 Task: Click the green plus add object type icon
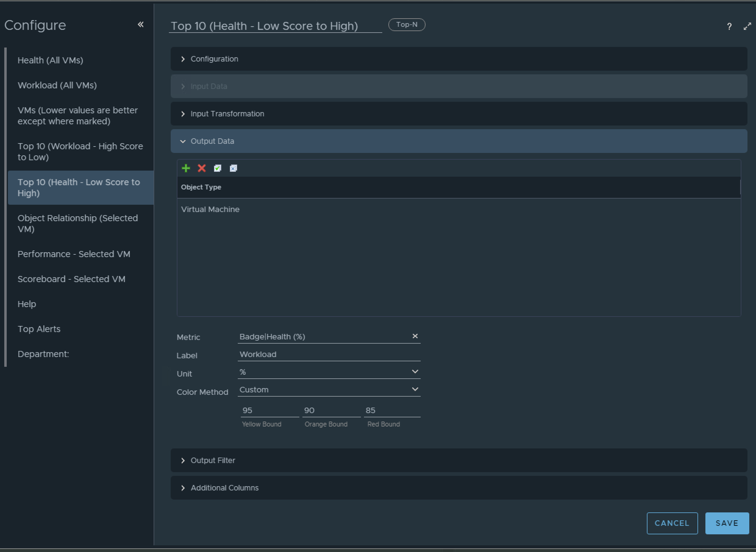pos(186,168)
